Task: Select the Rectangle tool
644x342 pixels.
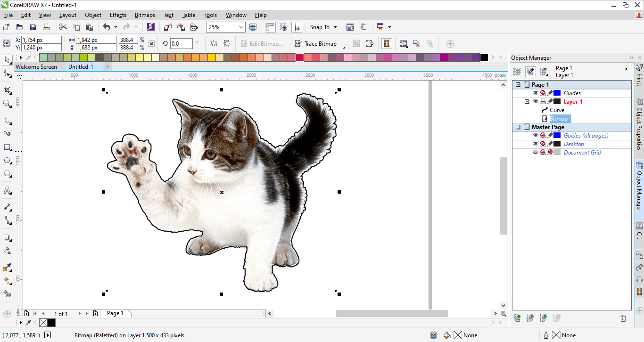Action: (7, 147)
